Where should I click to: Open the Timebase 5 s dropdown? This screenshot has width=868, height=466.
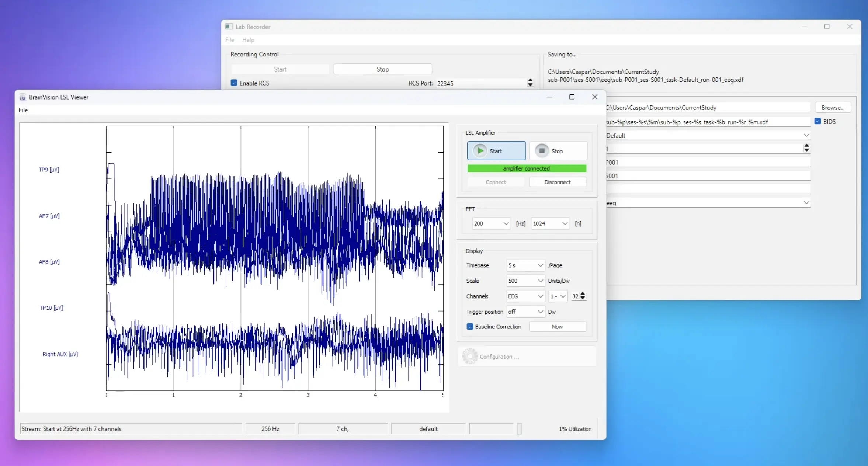point(525,265)
